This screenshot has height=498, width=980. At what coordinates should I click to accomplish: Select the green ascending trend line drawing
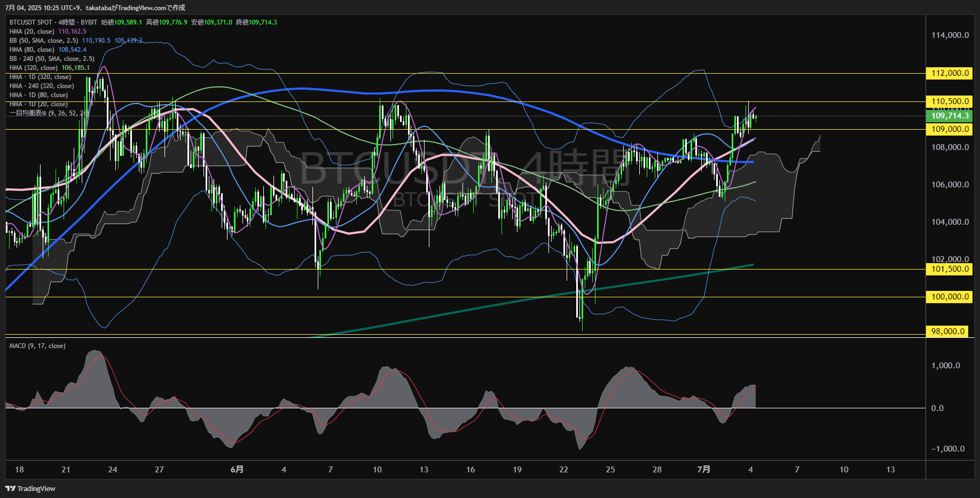[x=531, y=301]
